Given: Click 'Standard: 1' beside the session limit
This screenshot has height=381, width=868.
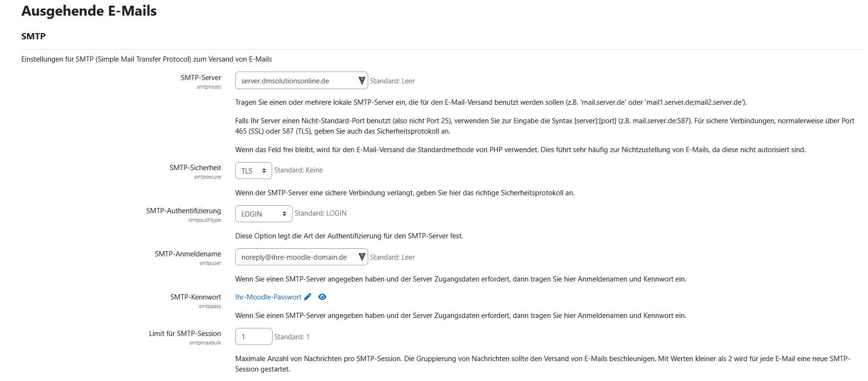Looking at the screenshot, I should pyautogui.click(x=292, y=337).
